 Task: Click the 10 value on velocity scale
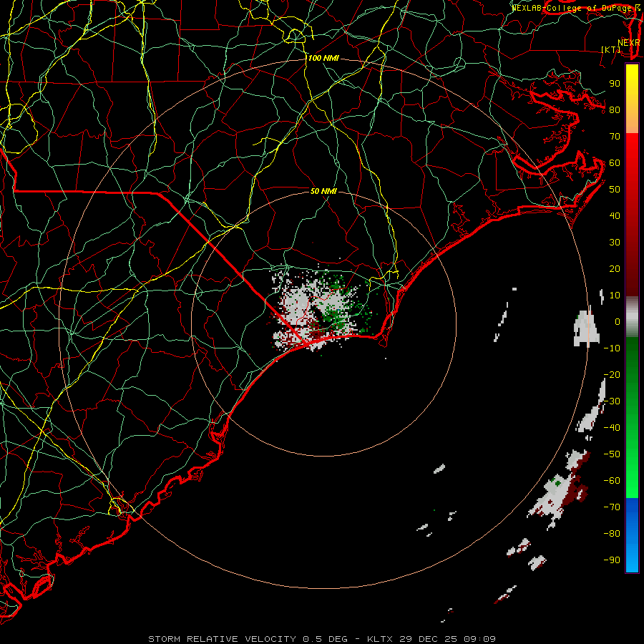click(615, 296)
